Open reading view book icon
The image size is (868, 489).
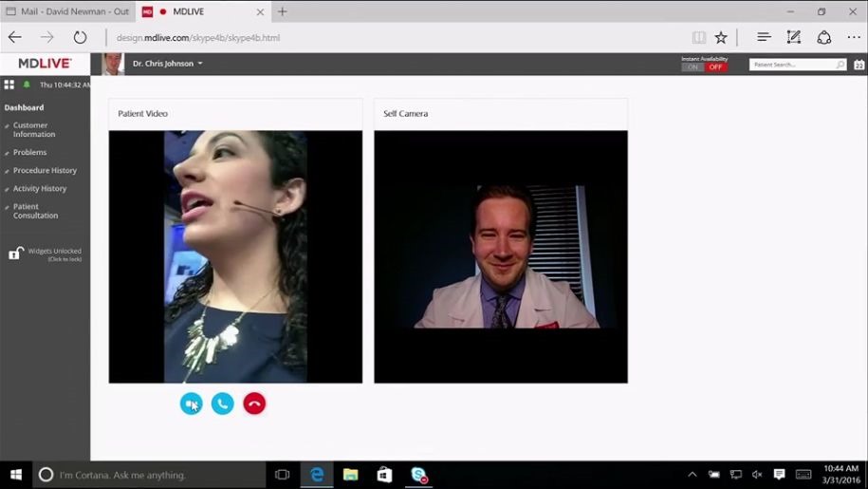tap(698, 38)
